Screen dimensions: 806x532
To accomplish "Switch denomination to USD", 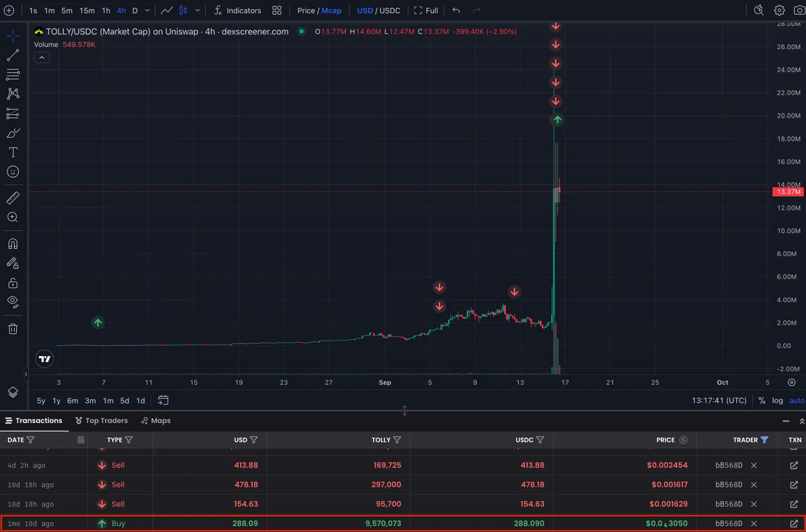I will pyautogui.click(x=365, y=10).
